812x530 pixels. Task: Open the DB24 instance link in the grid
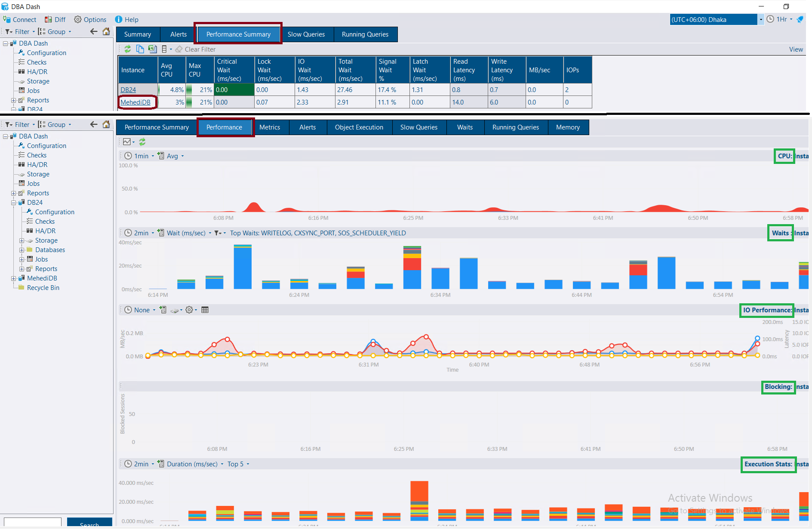(128, 90)
